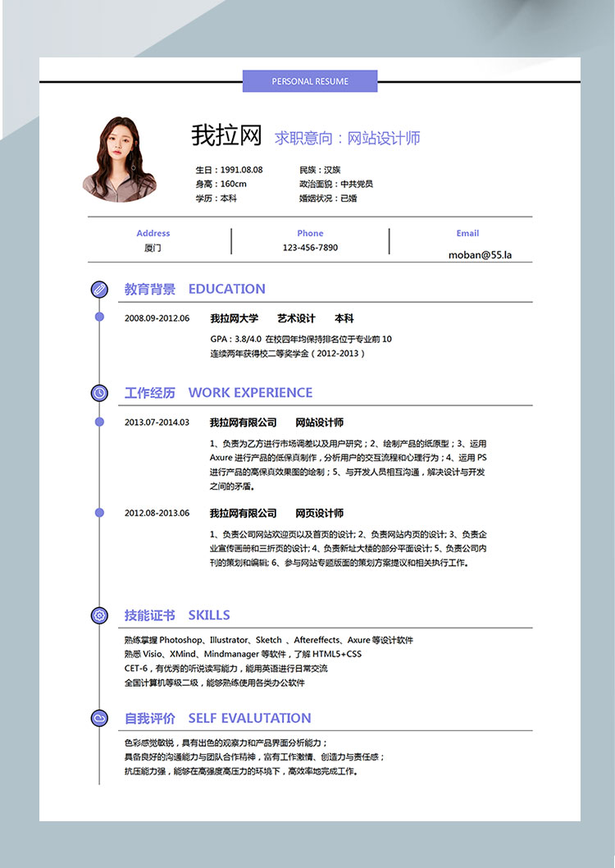
Task: Click the 2012.08-2013.06 timeline dot
Action: coord(99,513)
